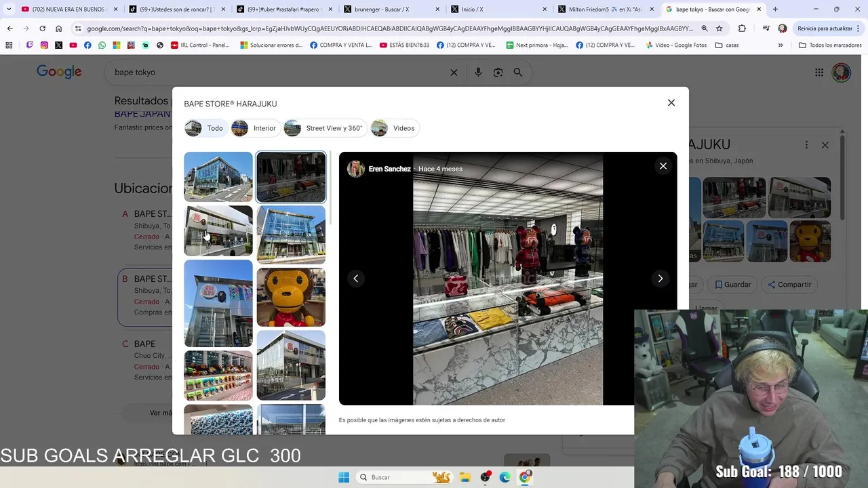Open the WhatsApp bookmark icon

(102, 45)
